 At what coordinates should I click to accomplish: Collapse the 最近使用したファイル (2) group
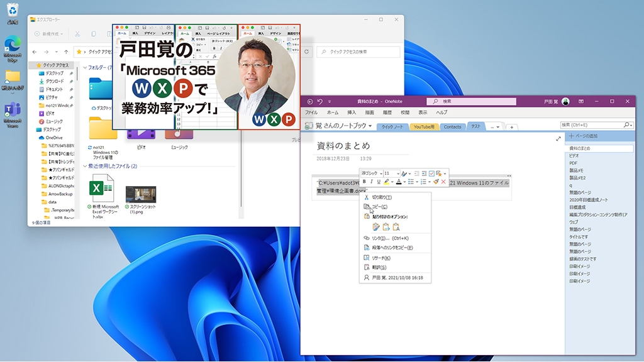(x=85, y=166)
